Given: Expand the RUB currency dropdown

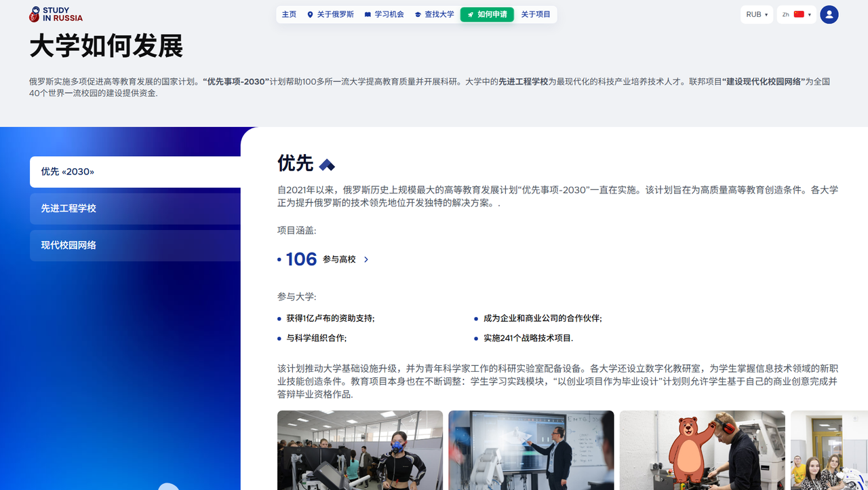Looking at the screenshot, I should [x=757, y=14].
